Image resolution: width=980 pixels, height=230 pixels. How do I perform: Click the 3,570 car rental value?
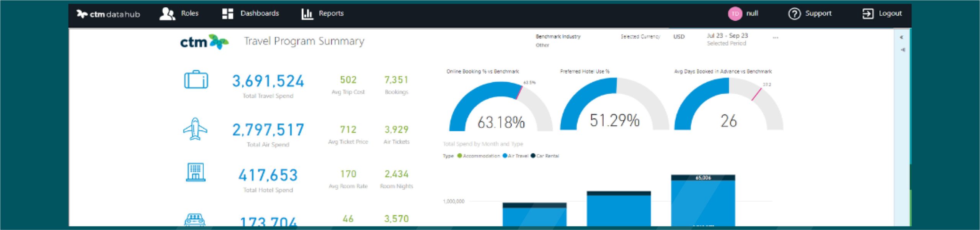click(x=397, y=219)
